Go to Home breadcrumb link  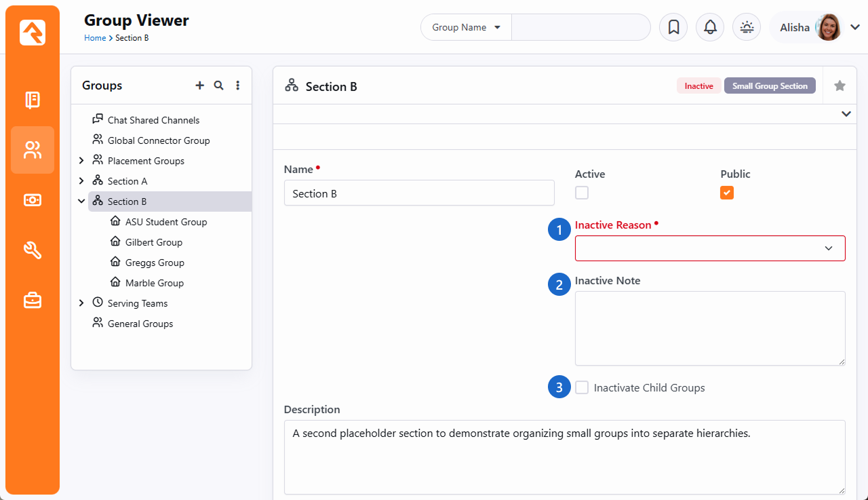[x=94, y=38]
